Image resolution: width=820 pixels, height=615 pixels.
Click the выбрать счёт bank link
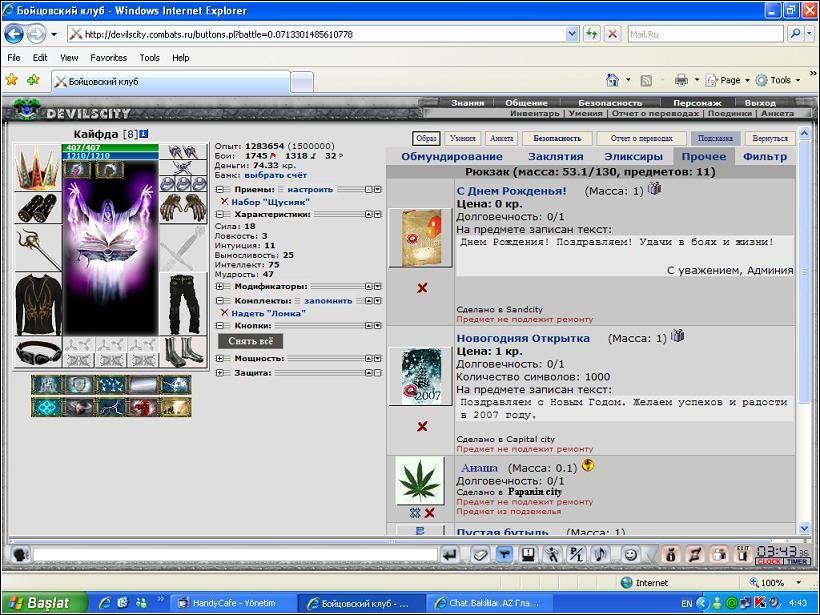[276, 175]
